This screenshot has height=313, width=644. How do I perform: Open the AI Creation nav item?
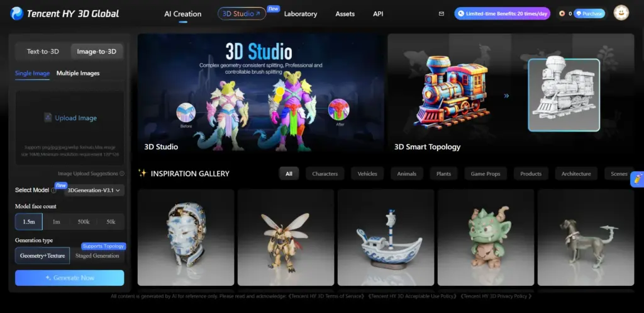coord(183,14)
